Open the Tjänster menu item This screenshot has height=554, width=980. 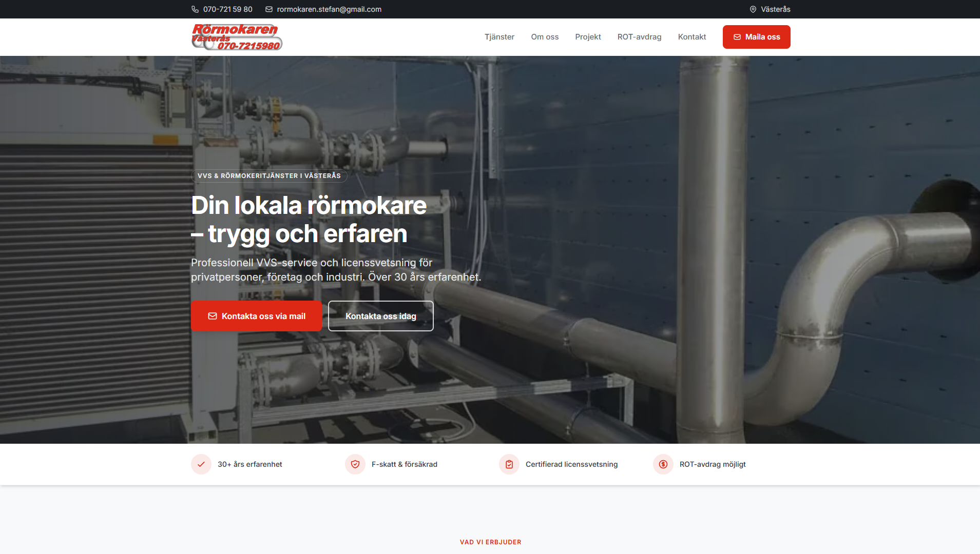[499, 36]
